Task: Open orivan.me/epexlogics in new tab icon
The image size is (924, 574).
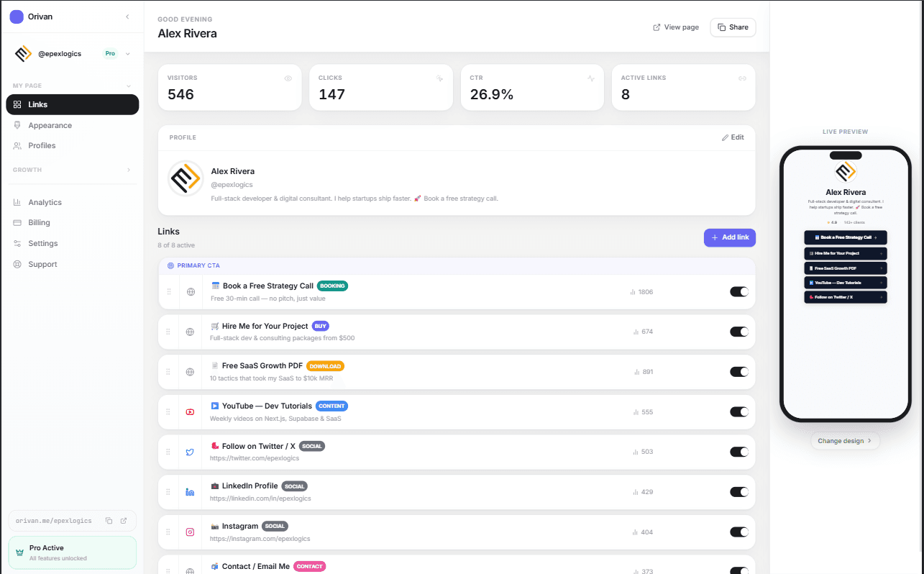Action: pyautogui.click(x=124, y=521)
